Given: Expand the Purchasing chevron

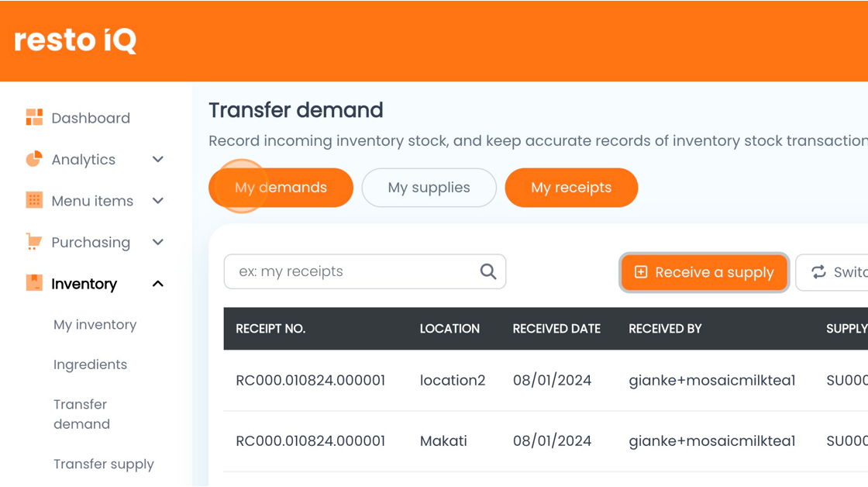Looking at the screenshot, I should point(158,242).
